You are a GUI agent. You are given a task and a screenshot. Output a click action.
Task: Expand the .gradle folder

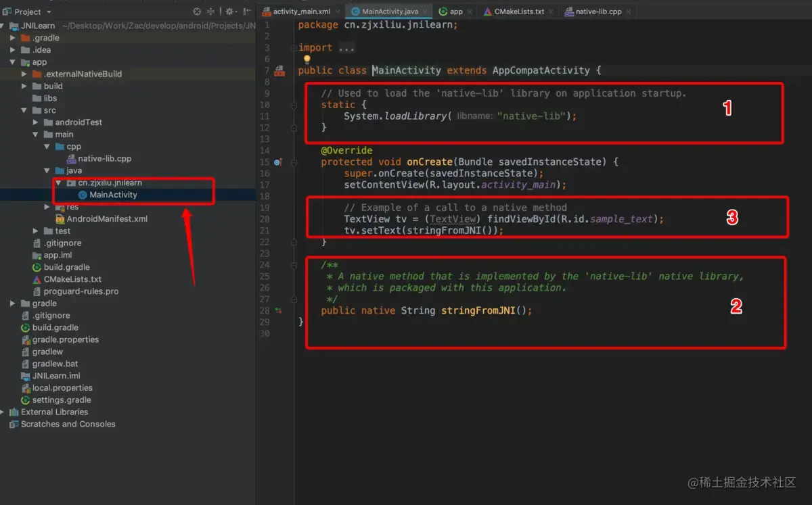click(x=14, y=38)
